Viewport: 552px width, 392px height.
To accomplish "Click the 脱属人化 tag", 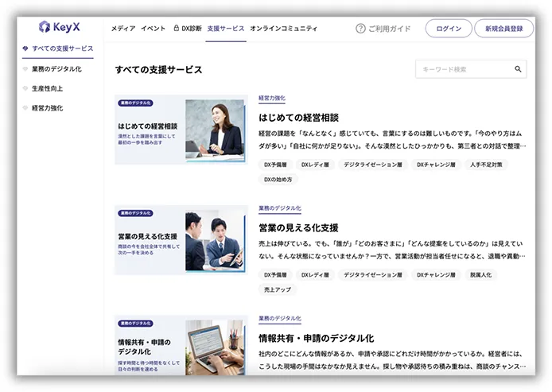I will click(480, 275).
